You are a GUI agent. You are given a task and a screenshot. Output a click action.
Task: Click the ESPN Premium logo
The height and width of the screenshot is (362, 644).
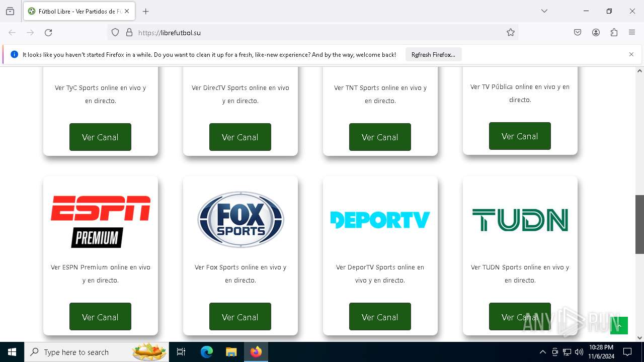pos(101,221)
